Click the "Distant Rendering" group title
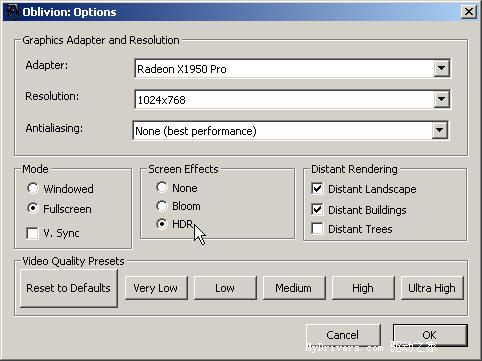The image size is (482, 361). (354, 169)
